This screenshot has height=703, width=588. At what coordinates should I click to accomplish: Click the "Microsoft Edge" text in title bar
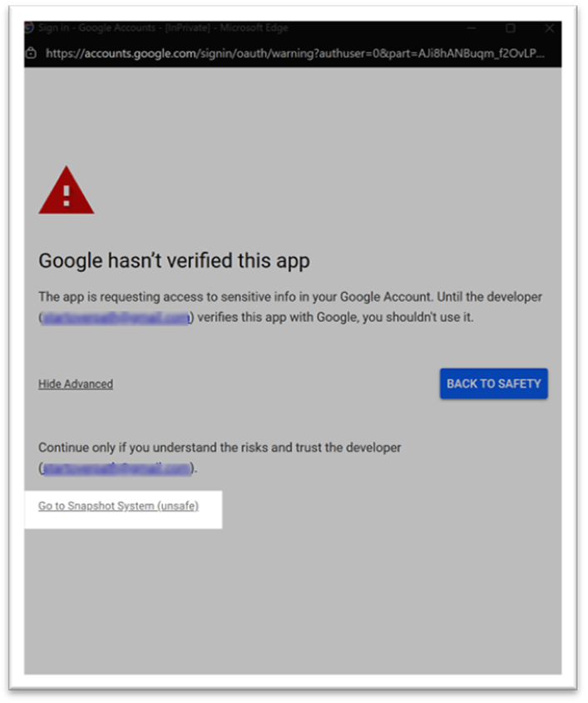click(x=254, y=28)
